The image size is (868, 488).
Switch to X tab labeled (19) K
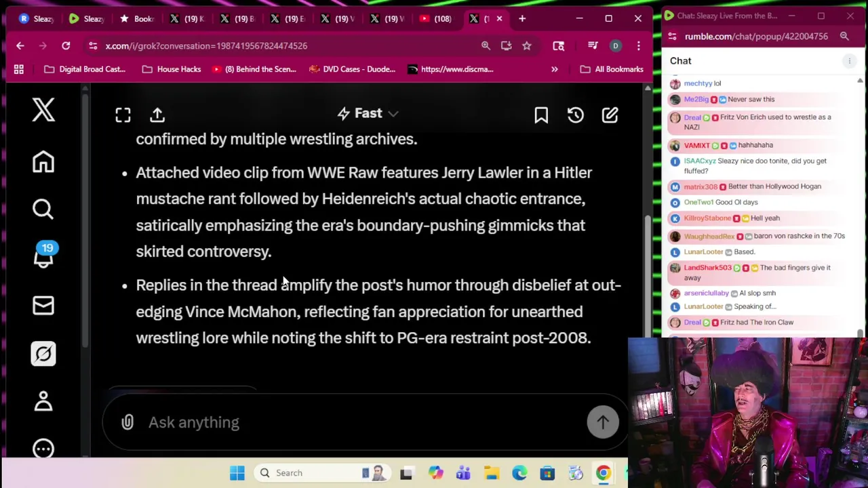[x=186, y=19]
